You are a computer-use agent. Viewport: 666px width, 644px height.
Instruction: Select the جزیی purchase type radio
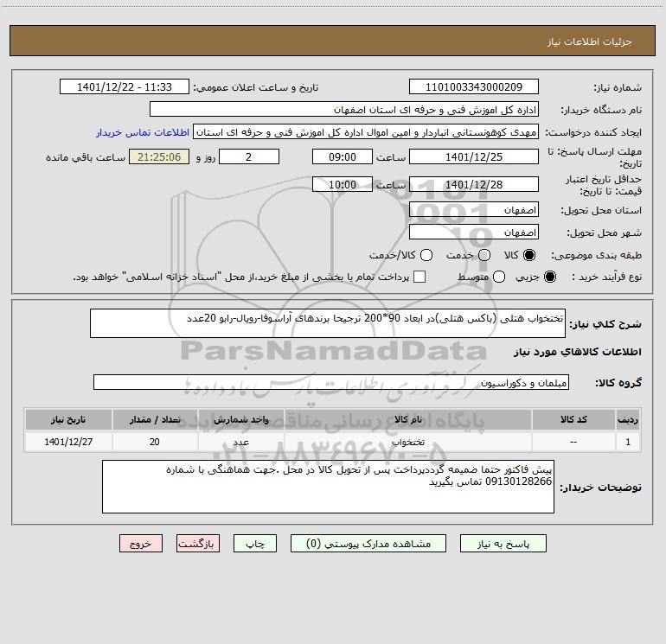[x=550, y=277]
